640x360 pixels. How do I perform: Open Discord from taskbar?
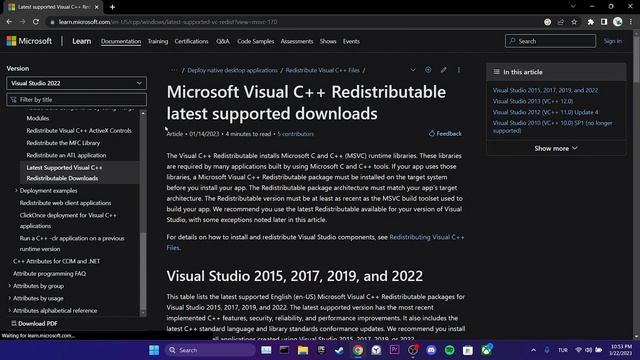pos(431,350)
